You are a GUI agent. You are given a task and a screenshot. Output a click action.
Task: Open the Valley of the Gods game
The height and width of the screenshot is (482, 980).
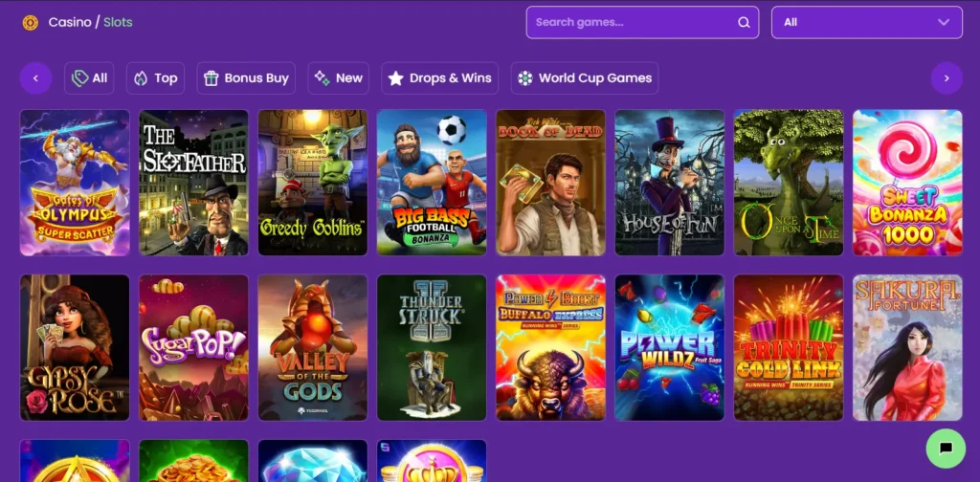click(x=313, y=348)
